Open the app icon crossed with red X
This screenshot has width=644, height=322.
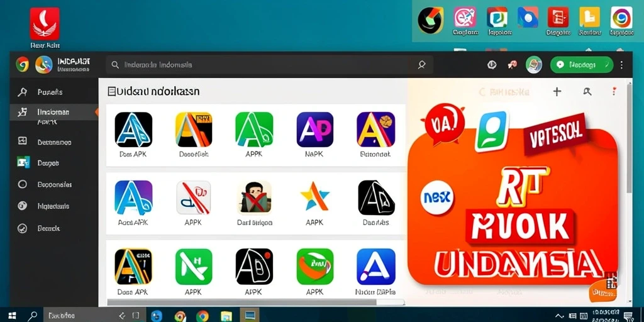(254, 197)
